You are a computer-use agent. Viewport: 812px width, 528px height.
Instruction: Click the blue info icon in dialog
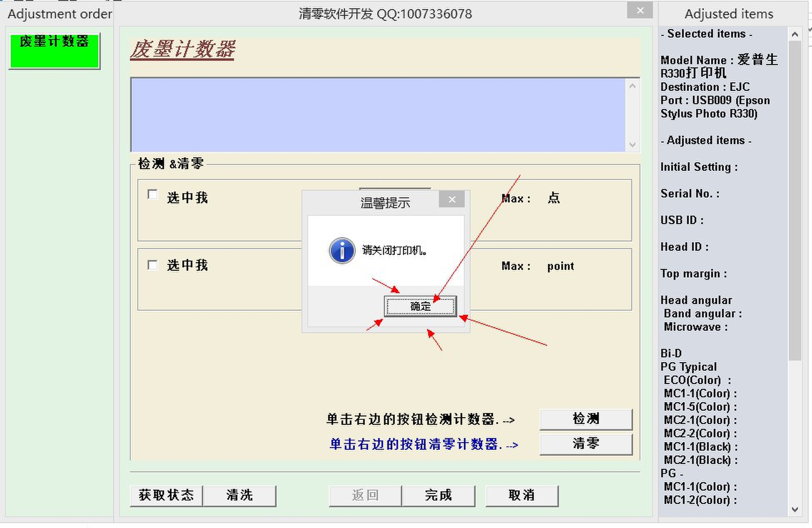[x=342, y=251]
